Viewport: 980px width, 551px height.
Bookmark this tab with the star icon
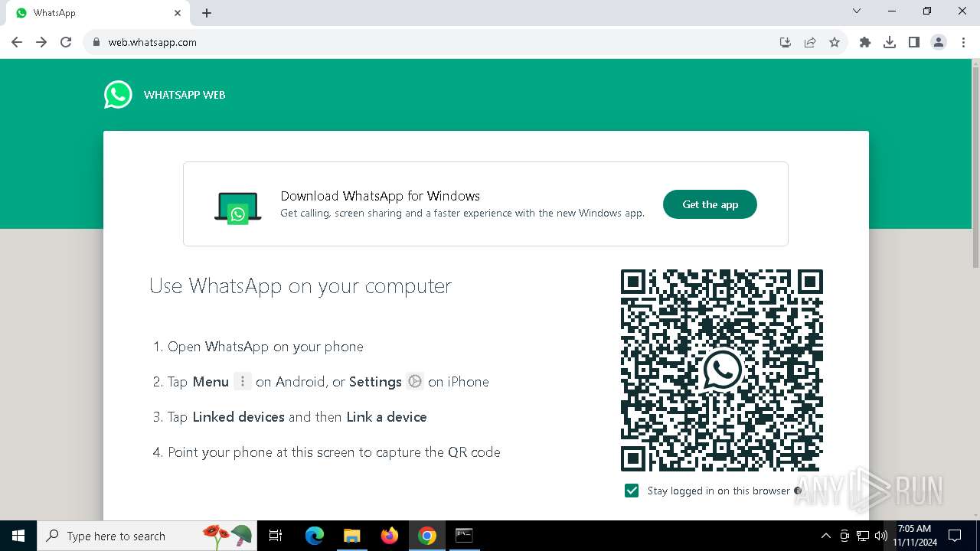tap(835, 42)
